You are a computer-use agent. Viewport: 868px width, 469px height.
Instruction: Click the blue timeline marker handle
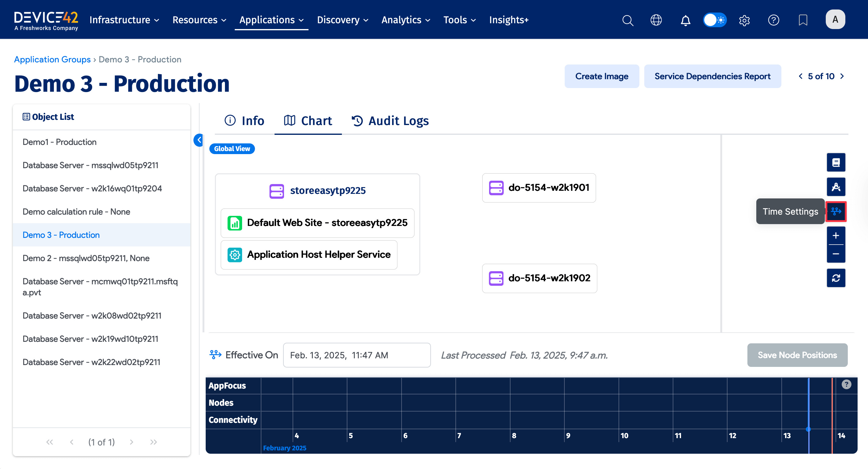coord(808,429)
